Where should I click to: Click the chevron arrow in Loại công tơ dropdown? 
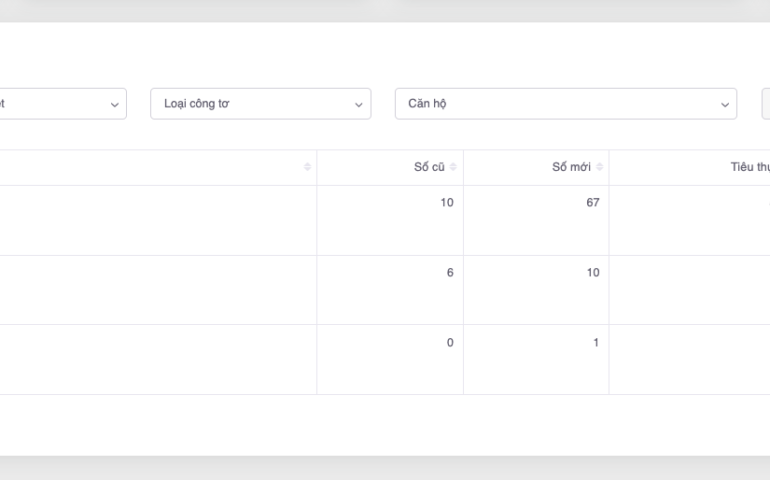[358, 104]
